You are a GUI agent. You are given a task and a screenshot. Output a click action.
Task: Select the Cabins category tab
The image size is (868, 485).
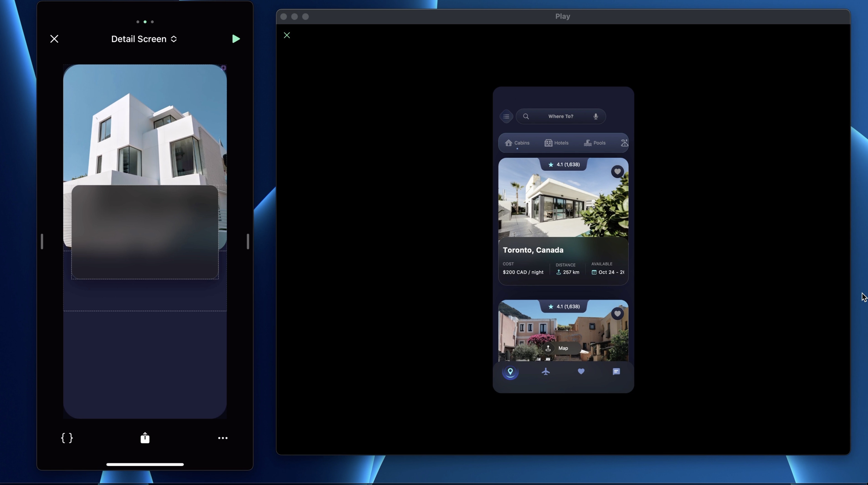pos(517,143)
